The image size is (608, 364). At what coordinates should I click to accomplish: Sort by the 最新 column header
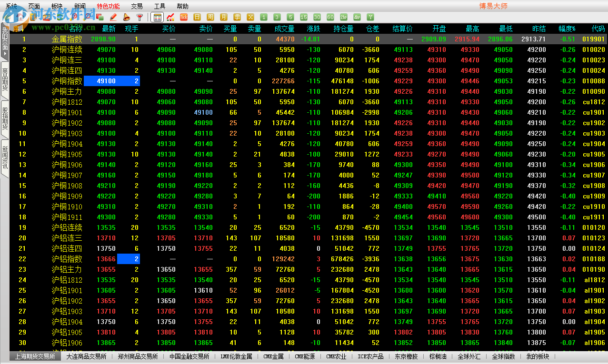pyautogui.click(x=109, y=29)
